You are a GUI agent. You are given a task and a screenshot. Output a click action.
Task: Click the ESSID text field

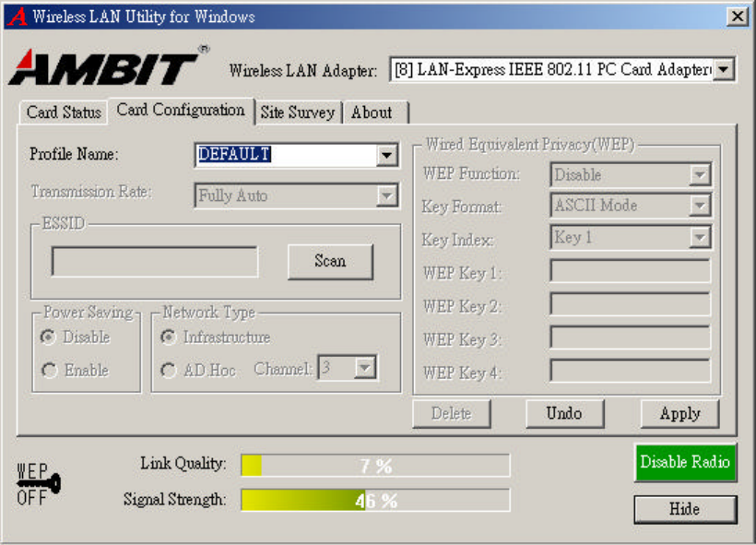click(x=155, y=261)
